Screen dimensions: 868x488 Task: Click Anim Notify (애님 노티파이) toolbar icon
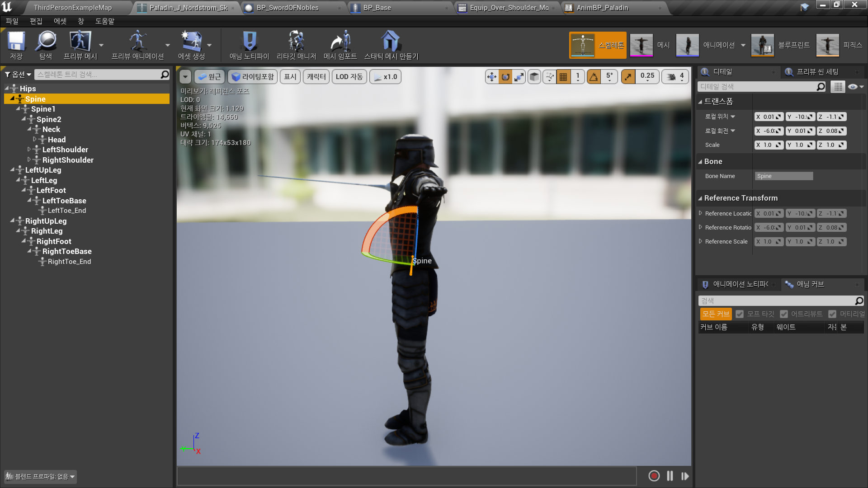[x=249, y=45]
